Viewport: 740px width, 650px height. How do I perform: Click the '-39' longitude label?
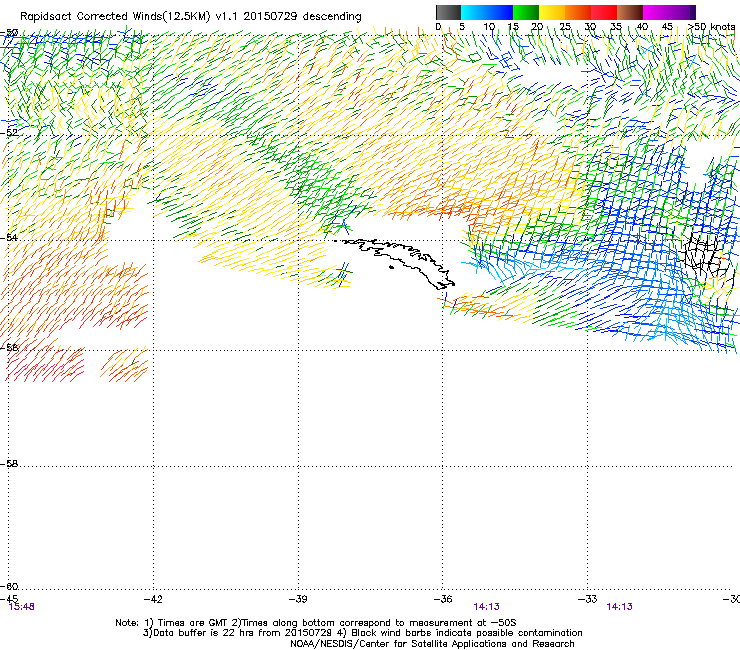coord(298,599)
